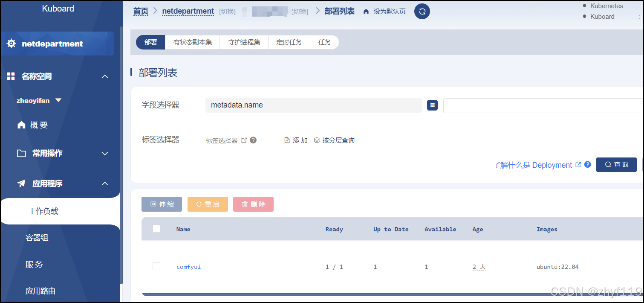The width and height of the screenshot is (644, 303).
Task: Click netdepartment in the breadcrumb
Action: pyautogui.click(x=188, y=11)
